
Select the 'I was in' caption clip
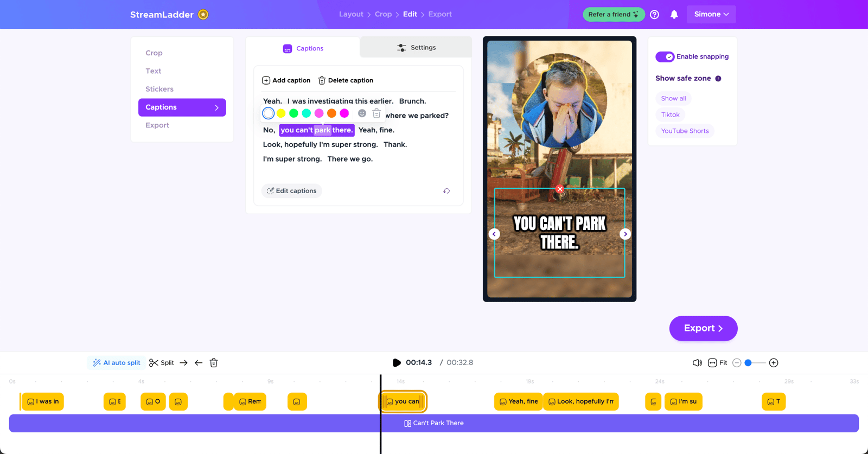click(43, 401)
